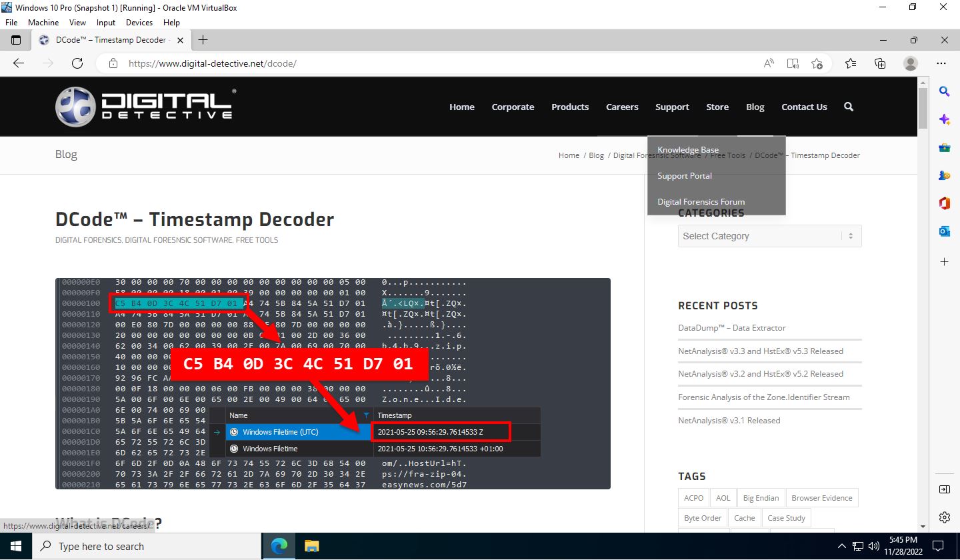This screenshot has height=560, width=960.
Task: Open the Favorites list icon
Action: (851, 63)
